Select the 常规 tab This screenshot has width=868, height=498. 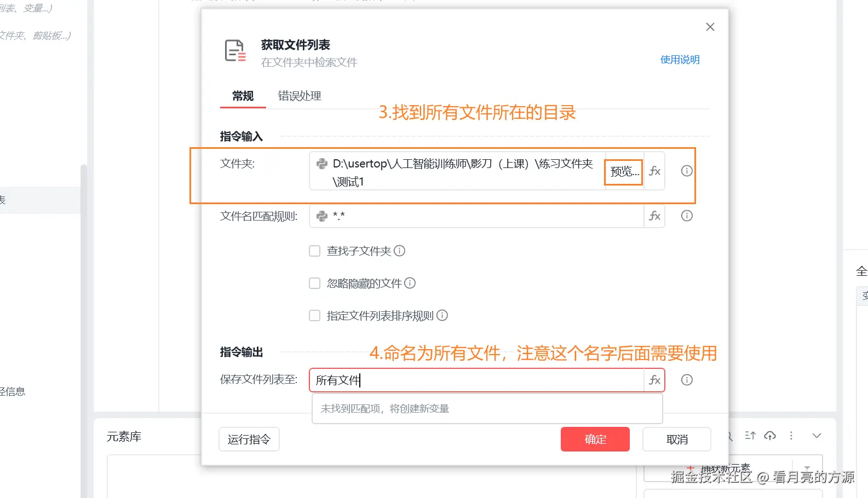tap(243, 96)
